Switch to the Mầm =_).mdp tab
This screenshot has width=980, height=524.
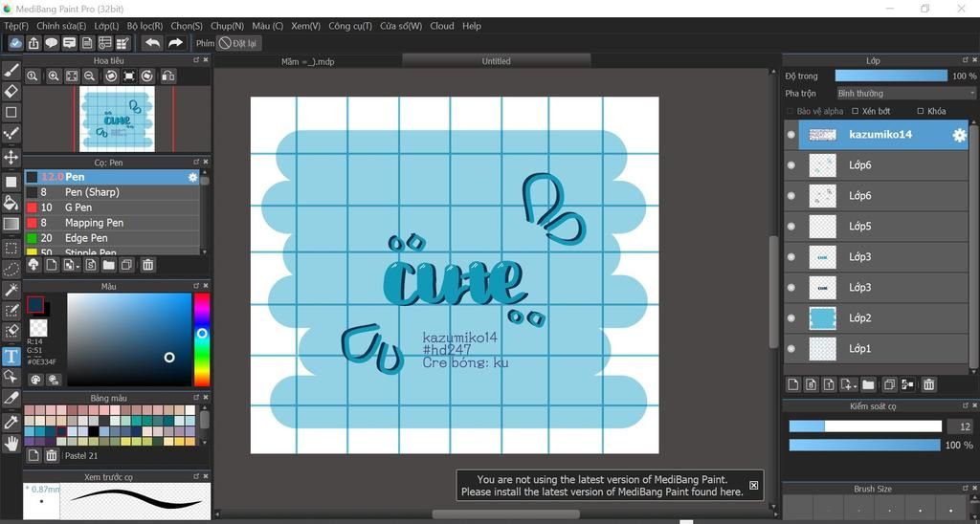click(x=307, y=61)
